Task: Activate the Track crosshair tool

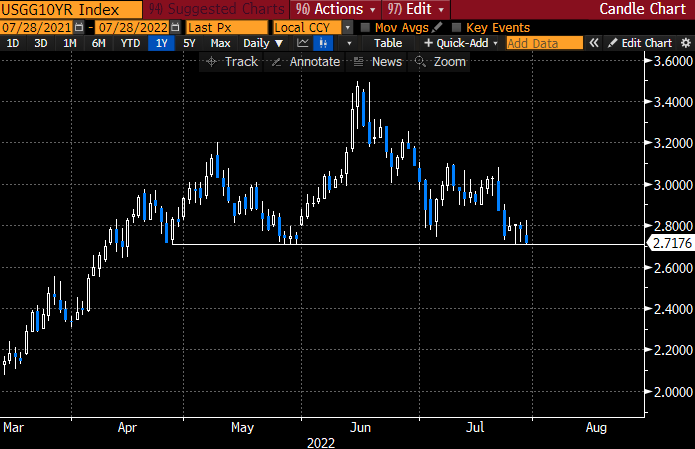Action: point(232,62)
